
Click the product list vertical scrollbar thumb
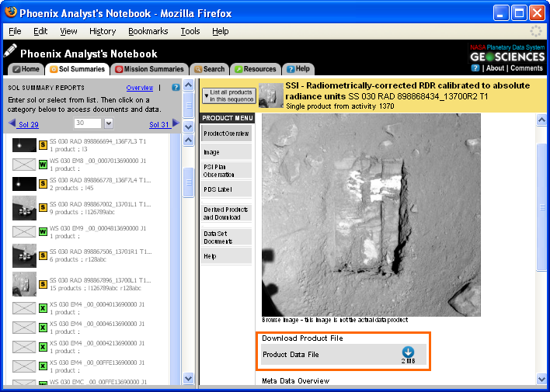click(x=188, y=182)
